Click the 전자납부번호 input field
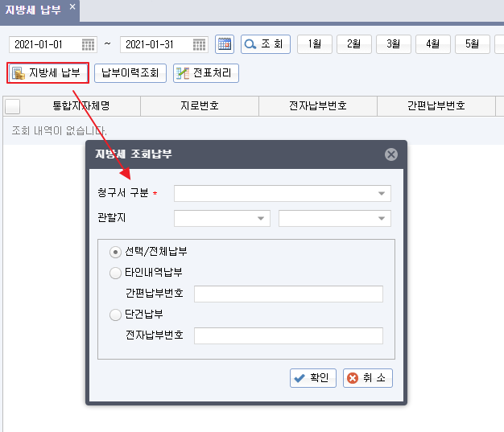 coord(288,335)
